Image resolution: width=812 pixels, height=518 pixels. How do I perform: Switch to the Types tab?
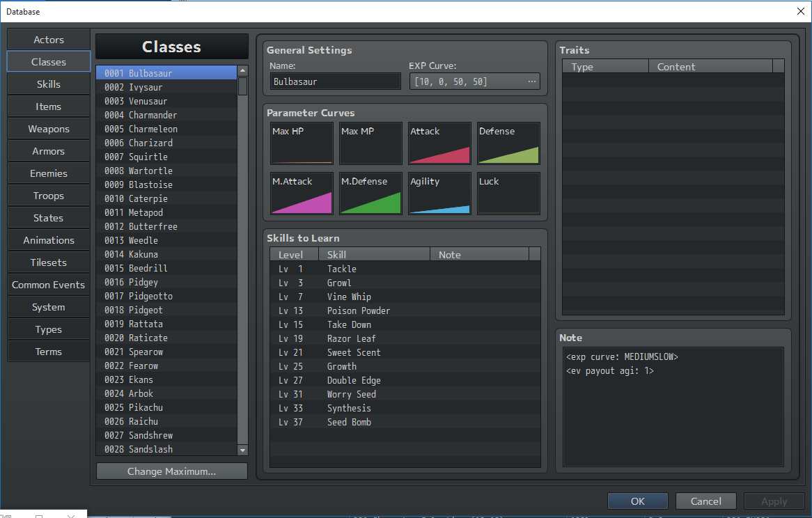(49, 329)
